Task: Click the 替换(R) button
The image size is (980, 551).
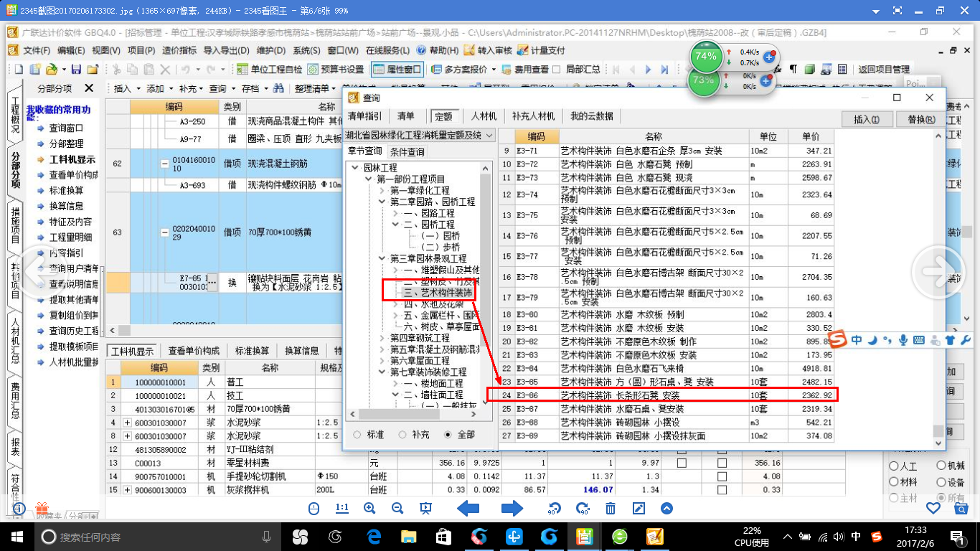Action: 921,119
